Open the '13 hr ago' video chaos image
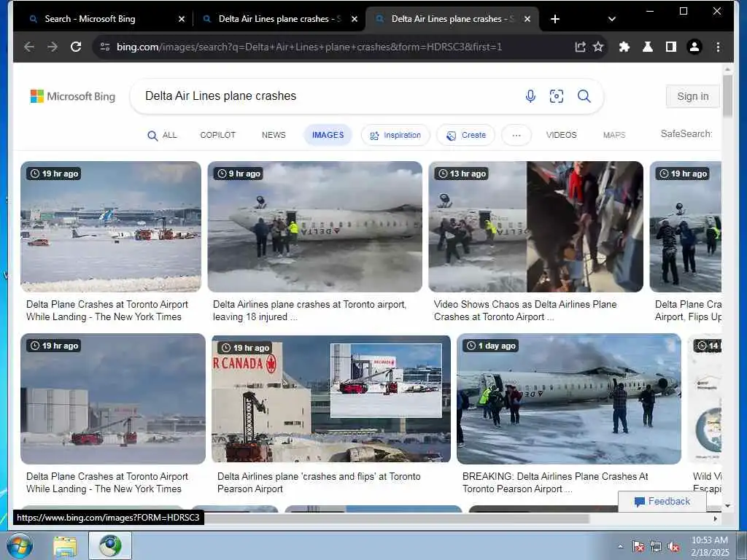The image size is (747, 560). click(x=536, y=227)
